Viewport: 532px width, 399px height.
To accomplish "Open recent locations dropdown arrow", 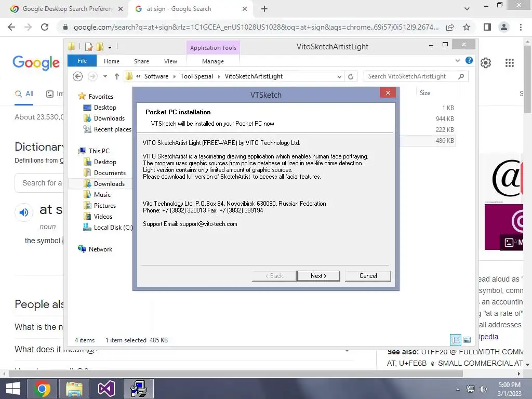I will pos(105,76).
